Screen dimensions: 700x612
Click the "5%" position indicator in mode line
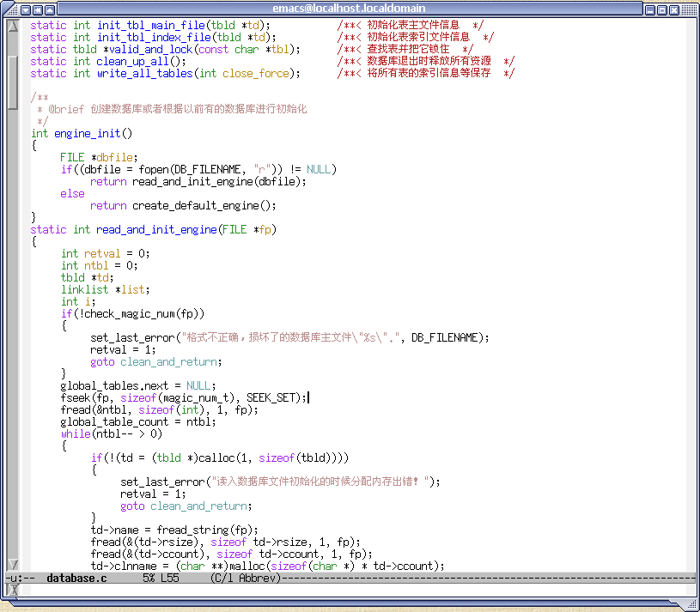(149, 579)
